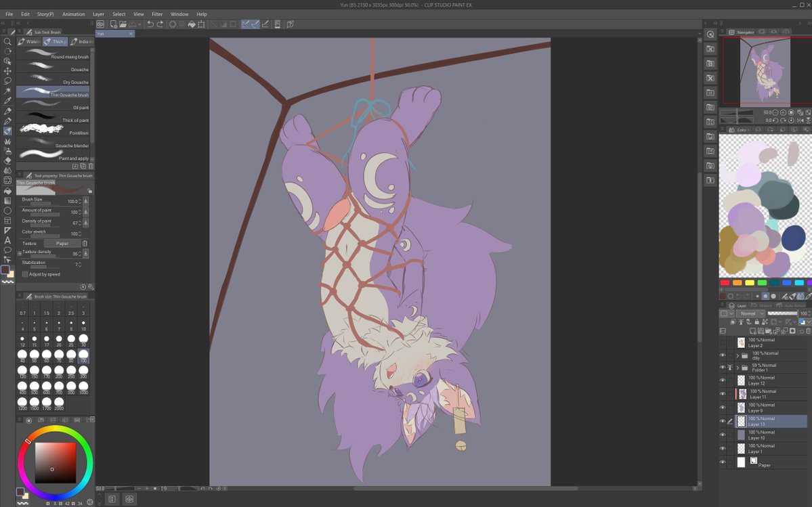Hide Layer 11 using its eye icon

tap(723, 394)
